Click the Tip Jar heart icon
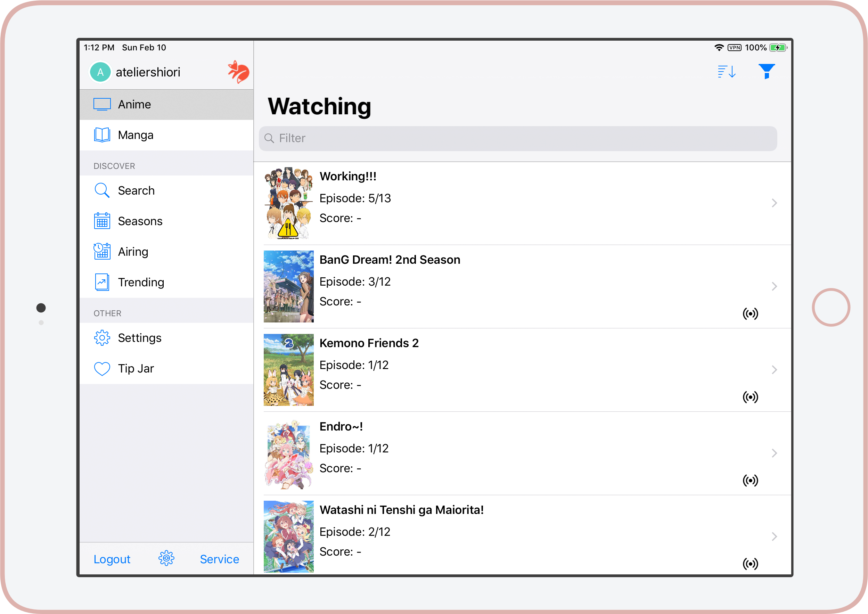The width and height of the screenshot is (868, 614). (102, 369)
